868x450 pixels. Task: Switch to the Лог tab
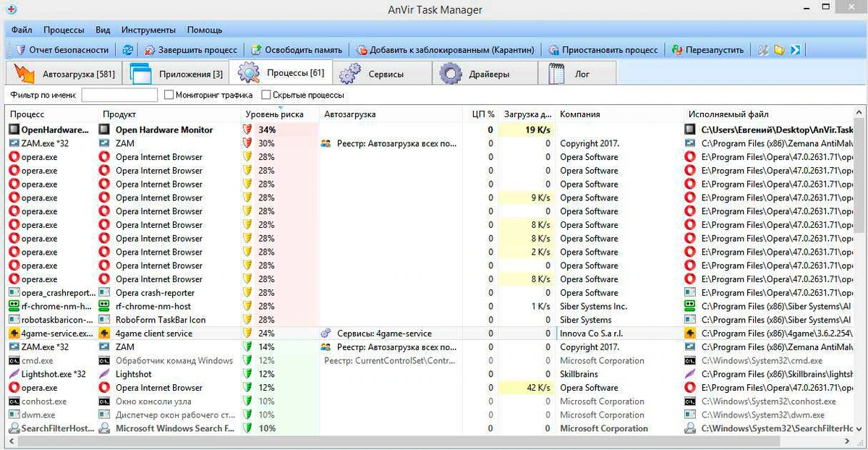578,73
